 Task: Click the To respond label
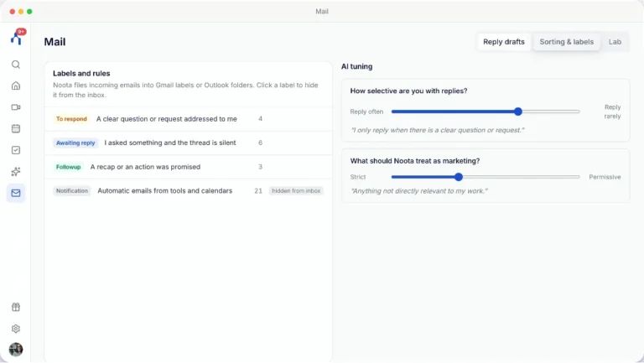[71, 119]
